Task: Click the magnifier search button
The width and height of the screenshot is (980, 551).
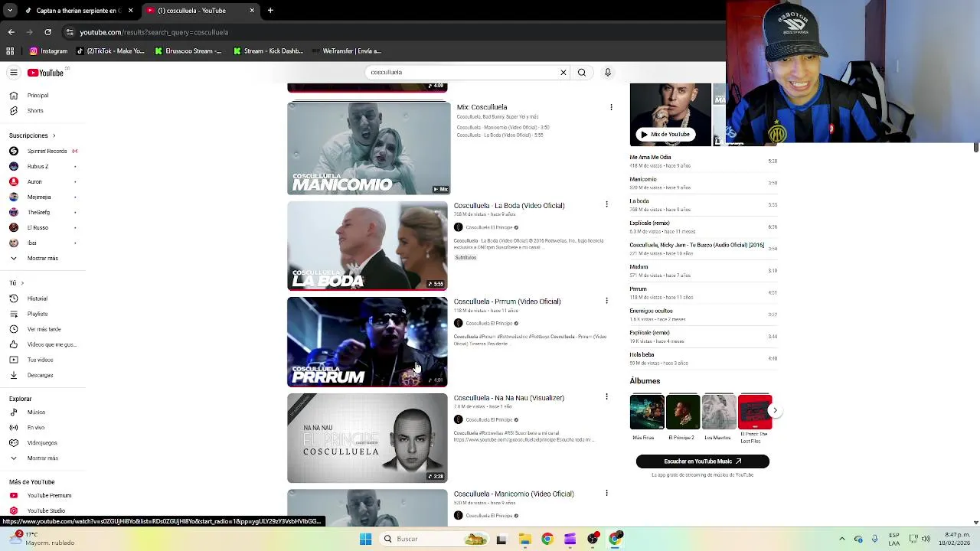Action: click(x=582, y=73)
